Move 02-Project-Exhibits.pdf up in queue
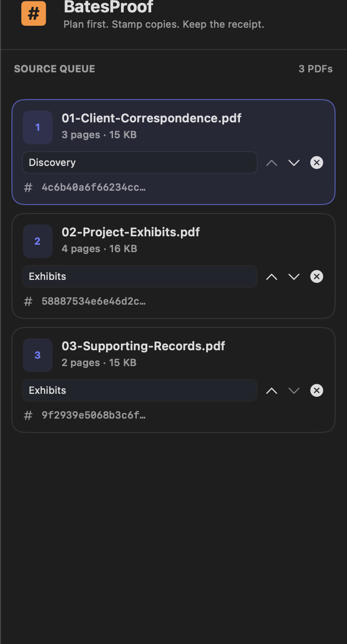347x644 pixels. click(x=272, y=276)
